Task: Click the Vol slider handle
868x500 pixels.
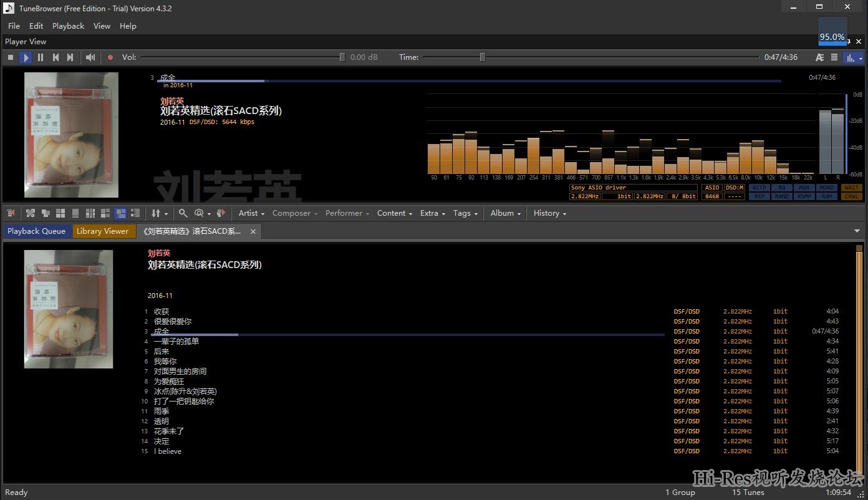Action: [x=342, y=57]
